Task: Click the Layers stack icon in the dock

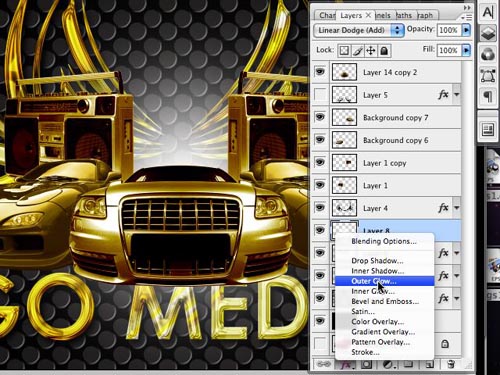Action: point(488,33)
